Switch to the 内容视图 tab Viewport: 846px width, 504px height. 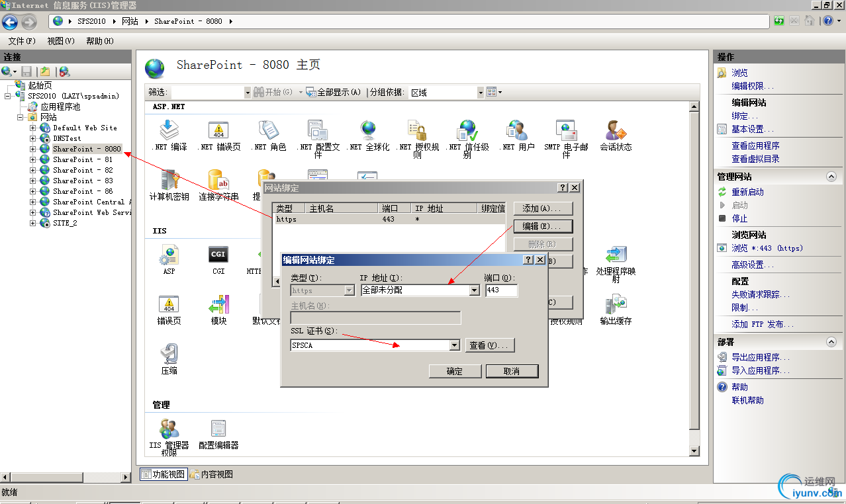click(x=211, y=474)
